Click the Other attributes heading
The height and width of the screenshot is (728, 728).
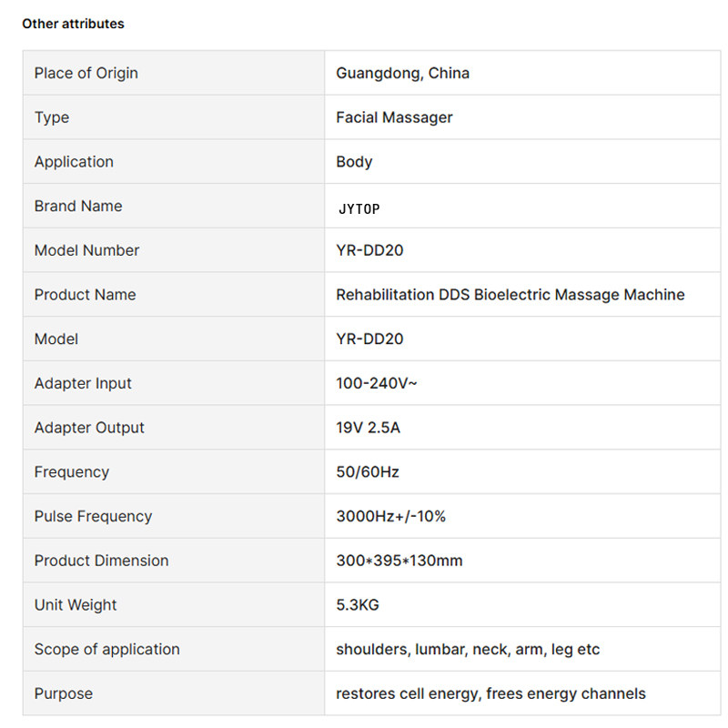click(x=73, y=24)
